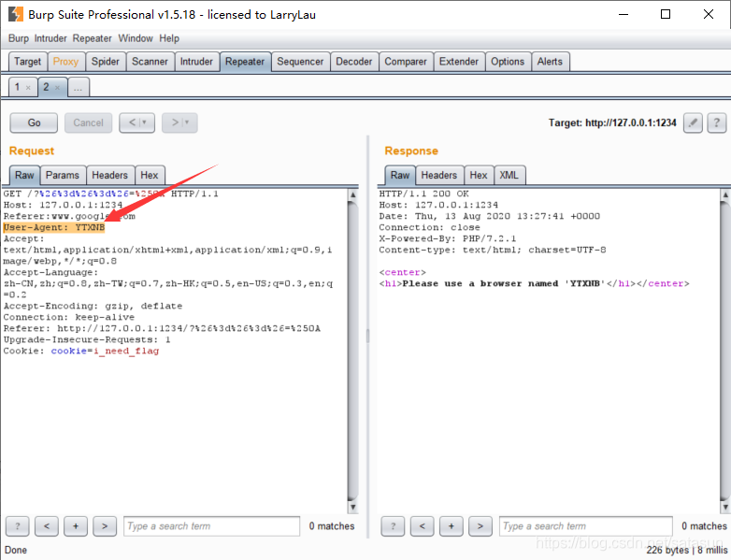The width and height of the screenshot is (731, 560).
Task: Switch to the Sequencer tab
Action: (x=300, y=62)
